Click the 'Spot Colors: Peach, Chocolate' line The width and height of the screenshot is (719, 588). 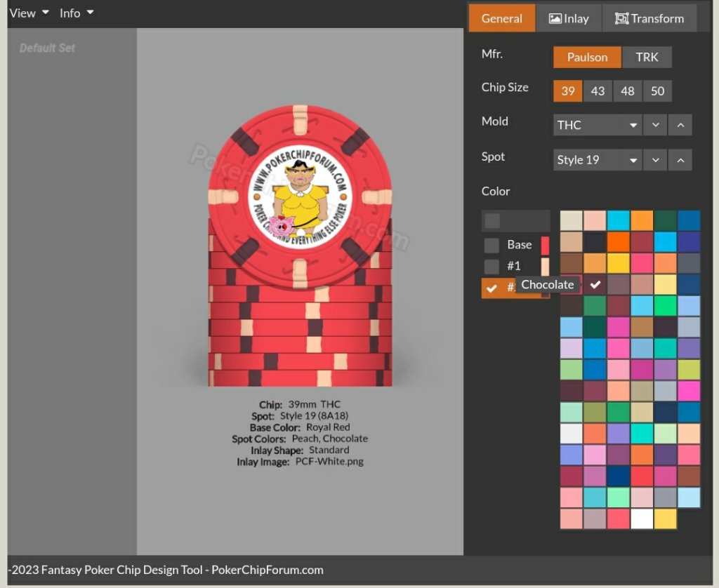point(300,439)
